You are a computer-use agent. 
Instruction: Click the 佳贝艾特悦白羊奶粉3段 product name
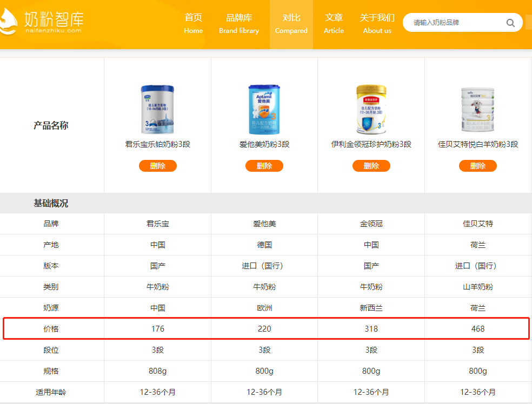[x=478, y=144]
